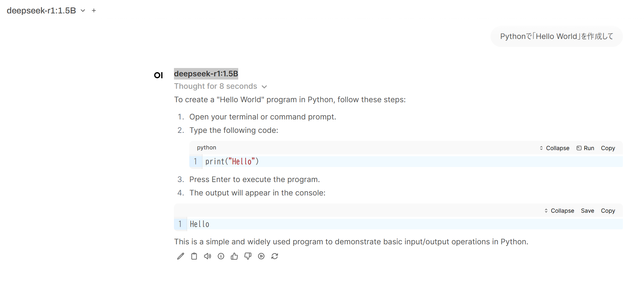Collapse the output code block

[559, 211]
